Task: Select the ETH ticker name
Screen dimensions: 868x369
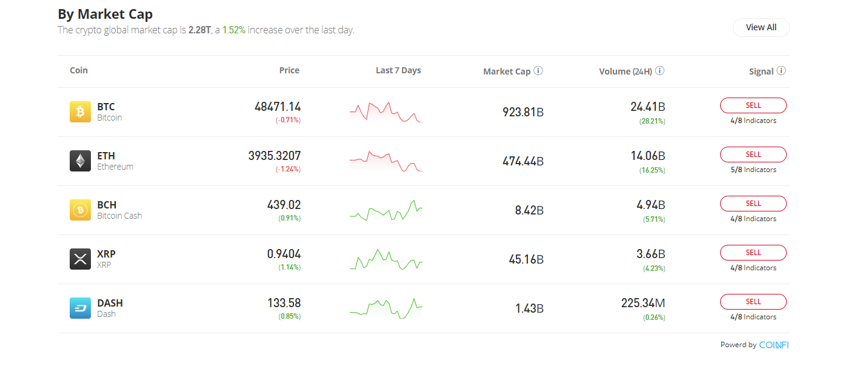Action: 106,156
